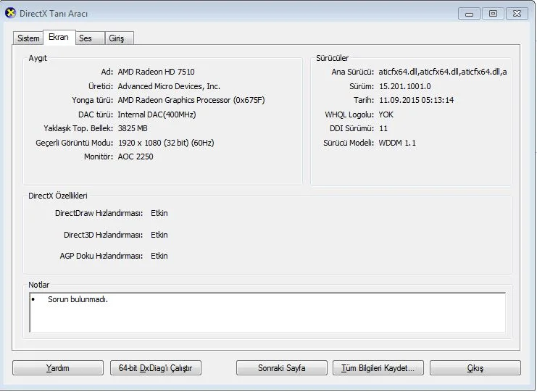This screenshot has height=392, width=537.
Task: Click DirectDraw Hızlandırması Etkin value
Action: coord(159,213)
